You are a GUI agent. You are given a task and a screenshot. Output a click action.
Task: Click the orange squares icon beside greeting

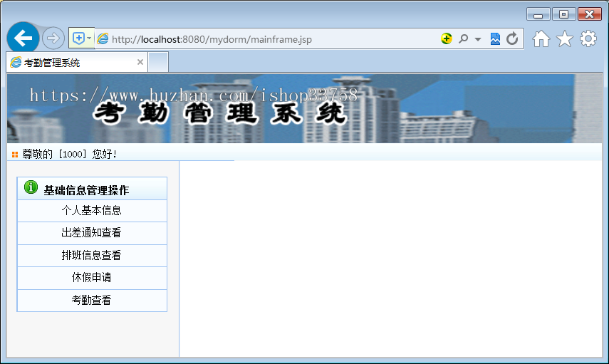tap(15, 155)
